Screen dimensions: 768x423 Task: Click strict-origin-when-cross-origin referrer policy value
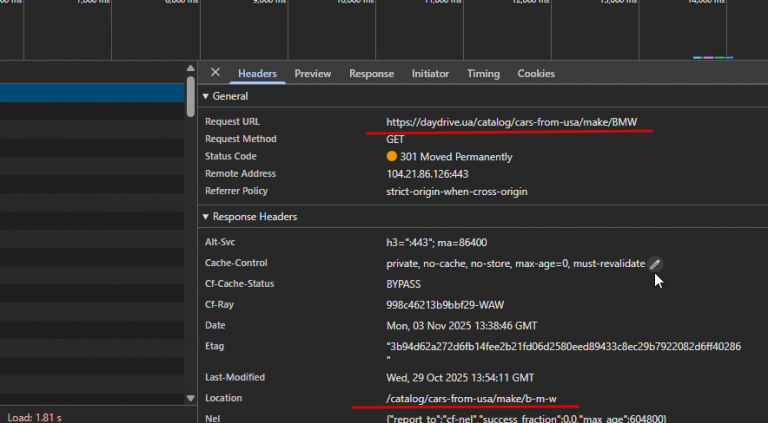pyautogui.click(x=456, y=191)
